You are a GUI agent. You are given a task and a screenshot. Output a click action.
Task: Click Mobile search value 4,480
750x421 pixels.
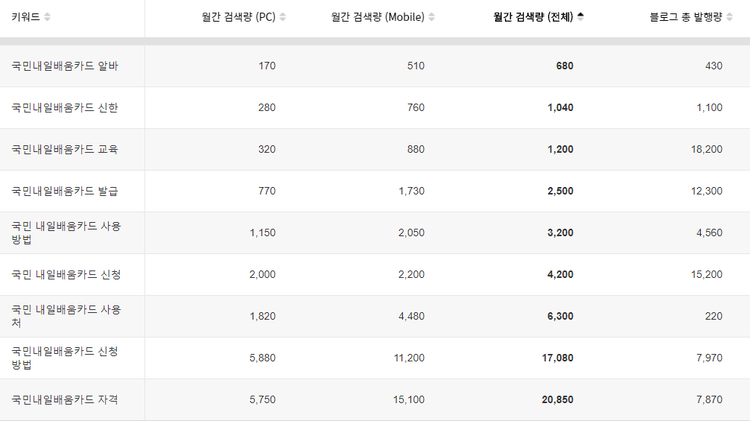tap(411, 316)
